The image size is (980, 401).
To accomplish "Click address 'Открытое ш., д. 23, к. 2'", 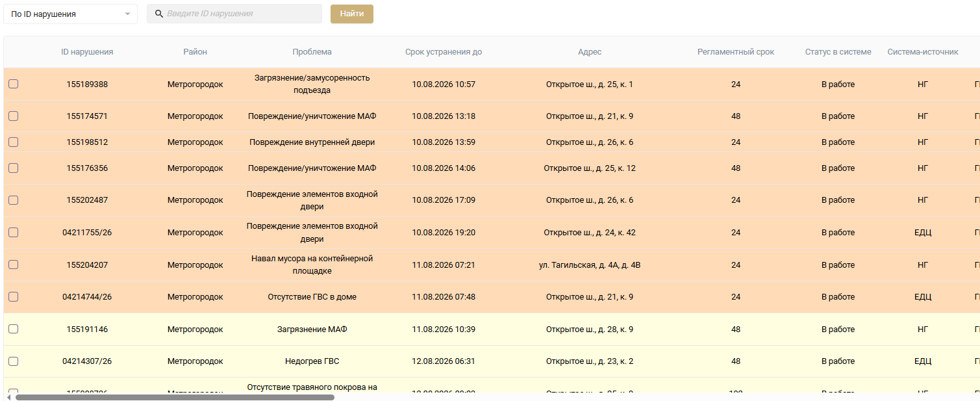I will point(590,361).
